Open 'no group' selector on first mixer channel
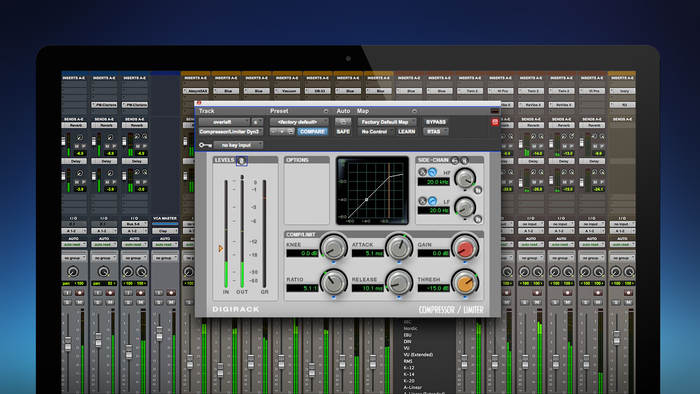Screen dimensions: 700x394 74,258
